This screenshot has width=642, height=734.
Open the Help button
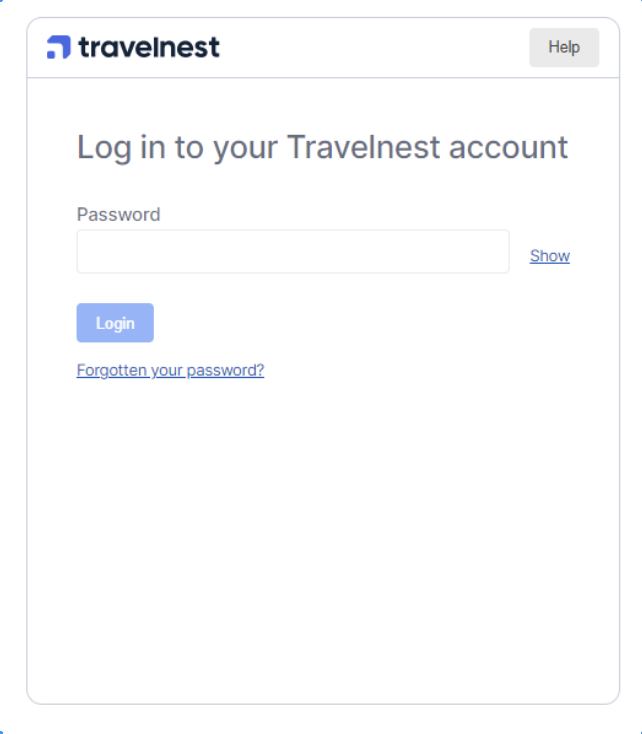coord(564,47)
